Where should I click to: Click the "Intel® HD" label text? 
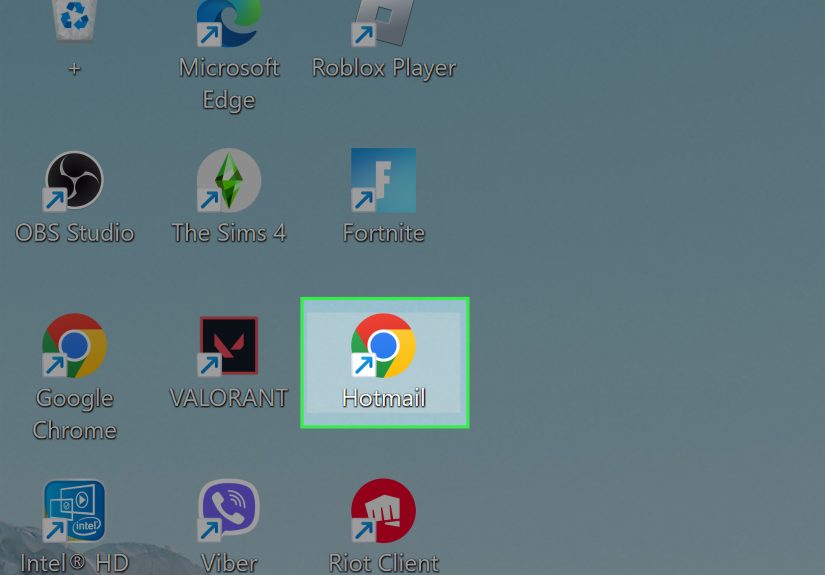[75, 563]
